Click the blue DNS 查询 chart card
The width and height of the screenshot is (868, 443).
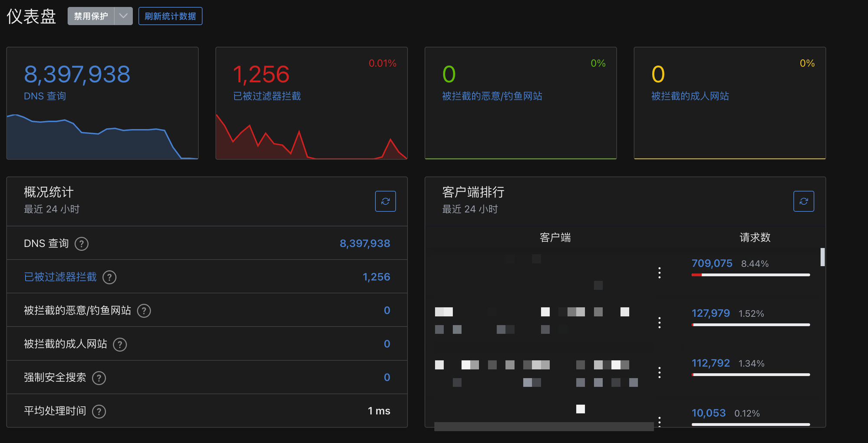pos(102,103)
